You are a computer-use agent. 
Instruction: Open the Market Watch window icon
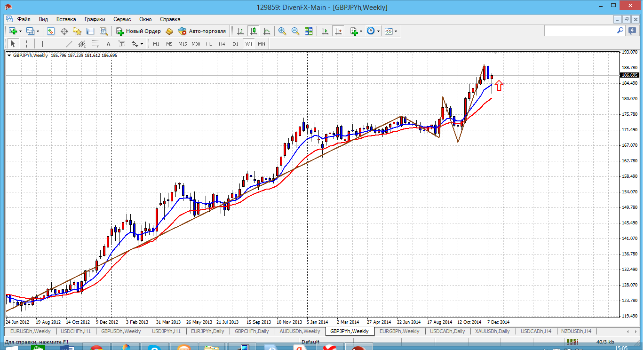[51, 31]
